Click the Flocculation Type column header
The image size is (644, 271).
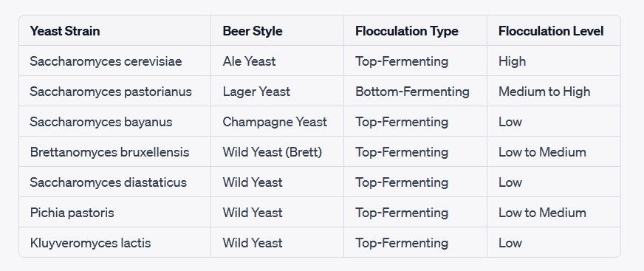(415, 31)
